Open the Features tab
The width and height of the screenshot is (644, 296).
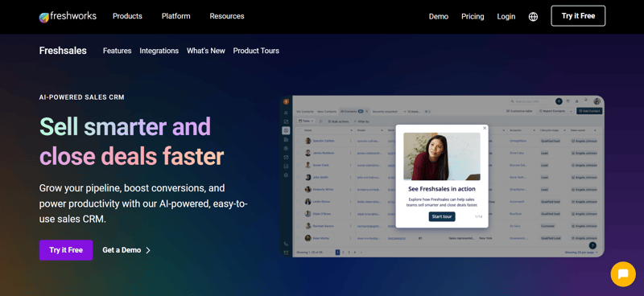[117, 51]
